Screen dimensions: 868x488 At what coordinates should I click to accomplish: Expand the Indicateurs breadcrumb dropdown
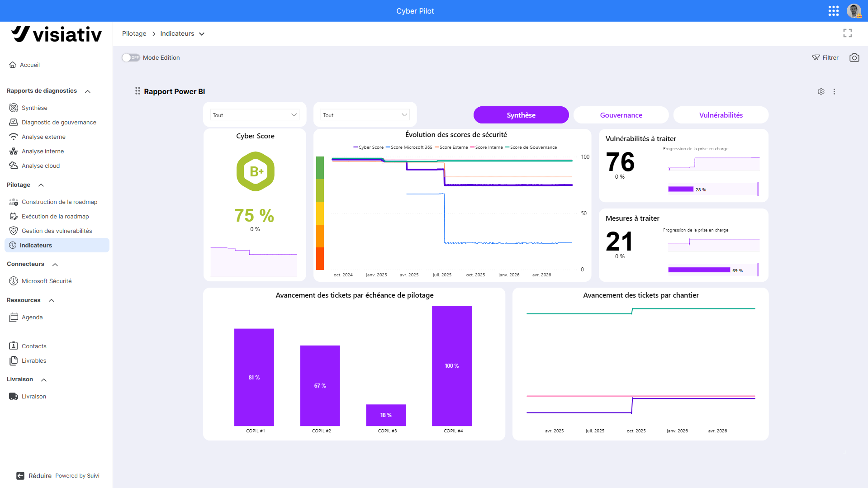pos(202,34)
